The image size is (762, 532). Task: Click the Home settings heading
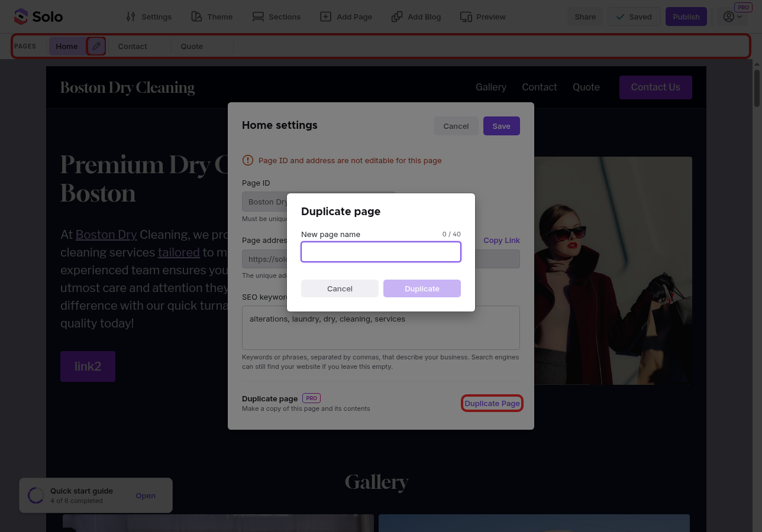[x=280, y=125]
